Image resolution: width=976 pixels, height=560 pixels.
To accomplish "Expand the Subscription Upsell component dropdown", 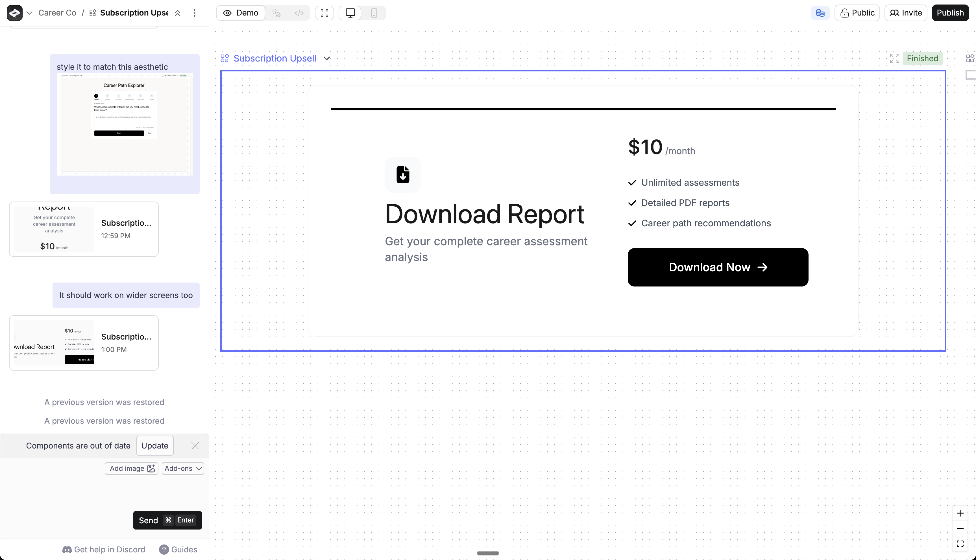I will coord(327,58).
